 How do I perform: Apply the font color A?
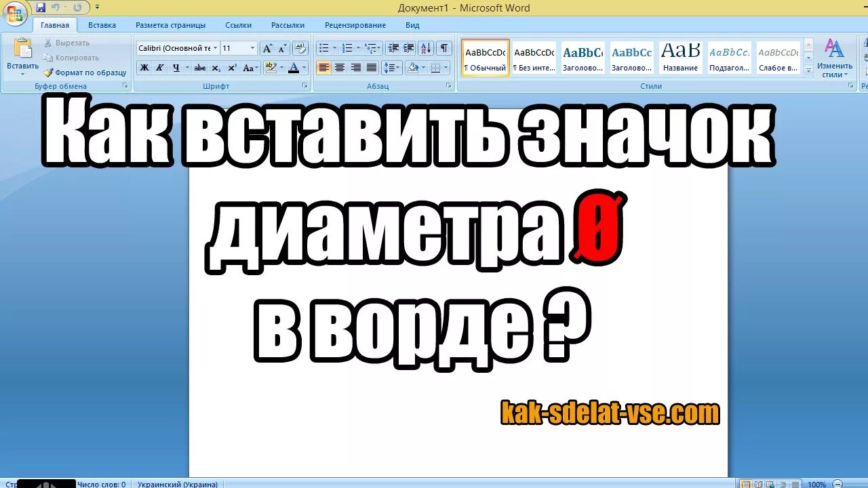[293, 68]
